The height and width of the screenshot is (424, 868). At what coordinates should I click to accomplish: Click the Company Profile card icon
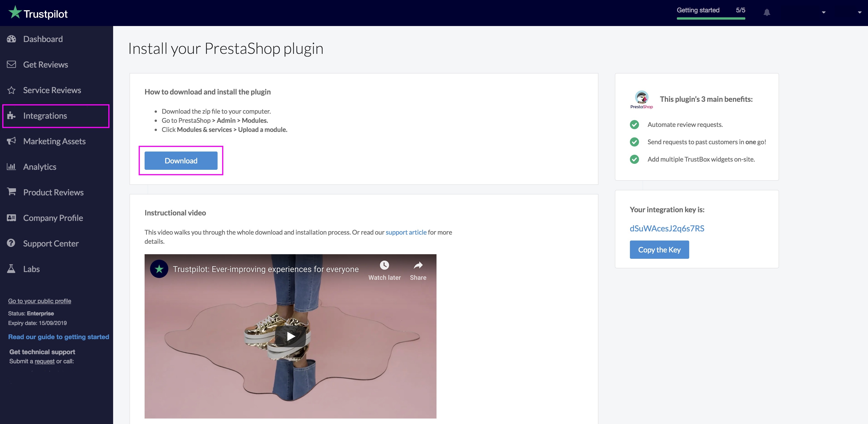[x=11, y=218]
